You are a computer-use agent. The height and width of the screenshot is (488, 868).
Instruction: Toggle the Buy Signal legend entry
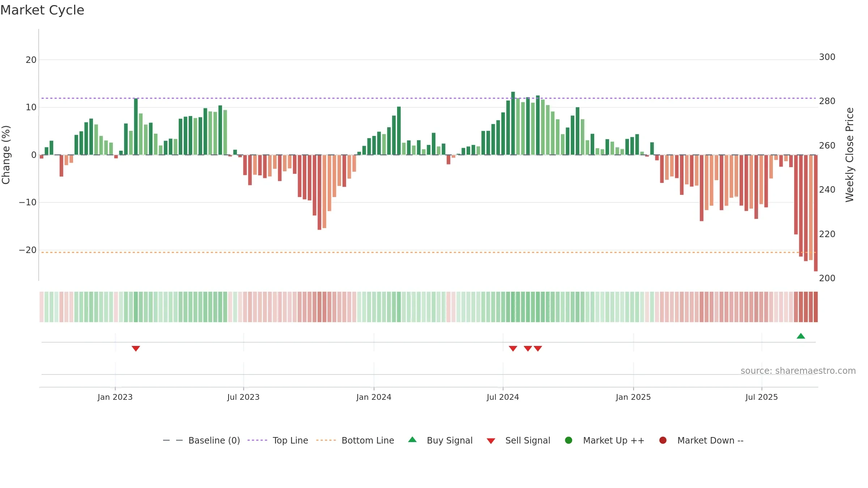[x=440, y=440]
